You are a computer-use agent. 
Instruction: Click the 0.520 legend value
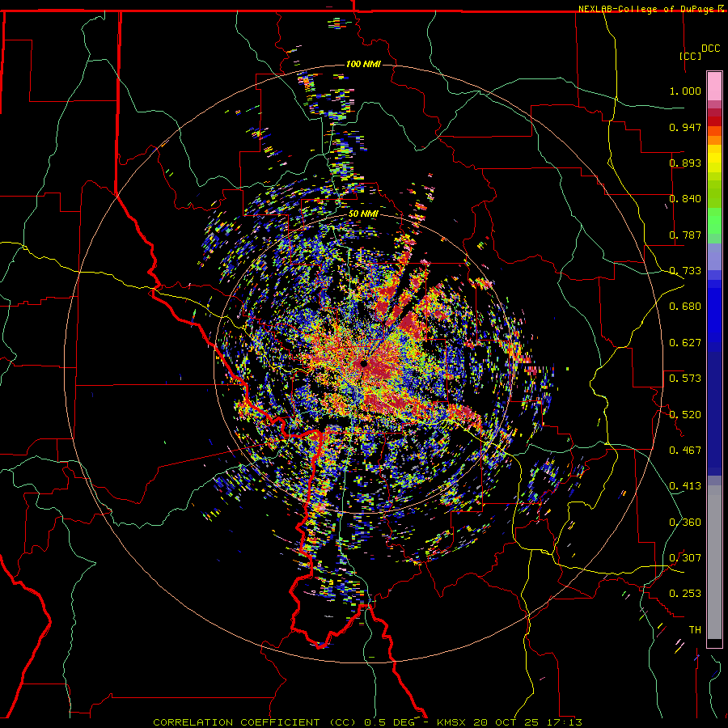(685, 414)
